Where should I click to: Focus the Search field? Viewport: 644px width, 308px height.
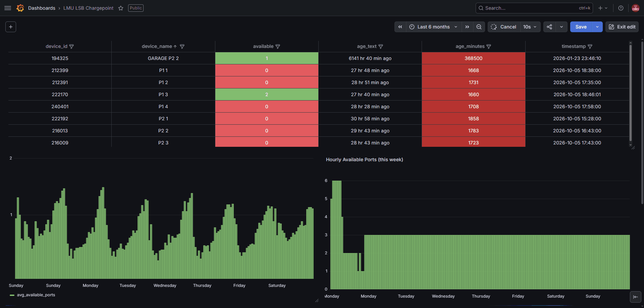[x=534, y=8]
